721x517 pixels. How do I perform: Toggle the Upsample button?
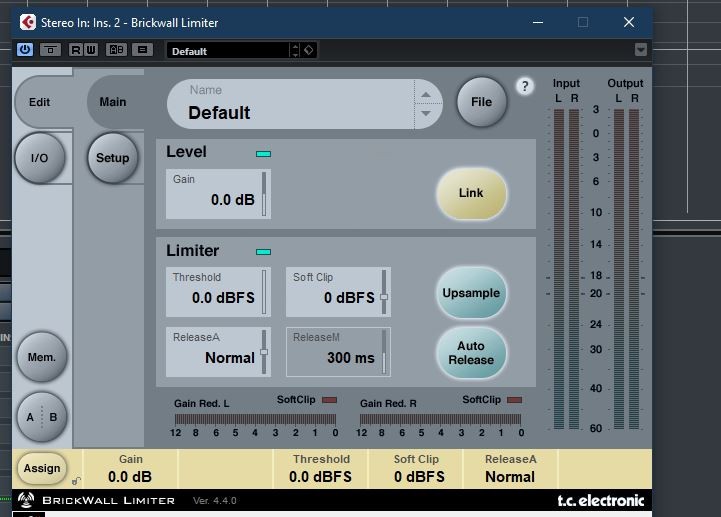(471, 294)
